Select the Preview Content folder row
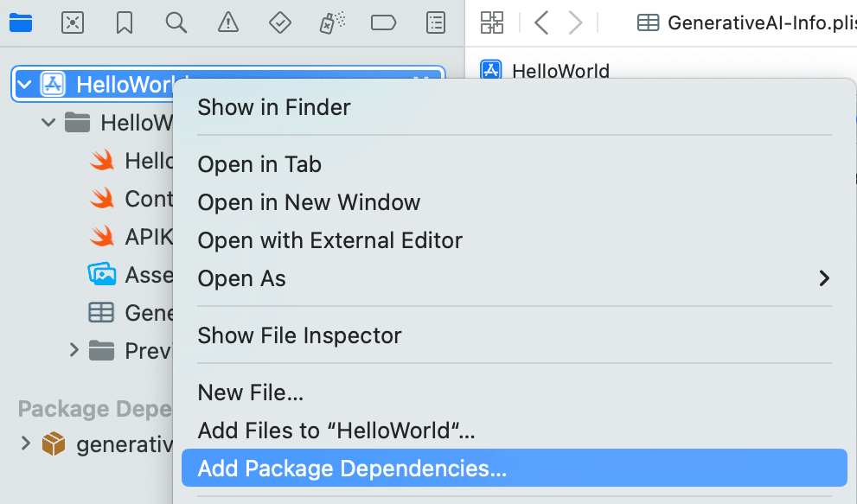 pos(131,350)
